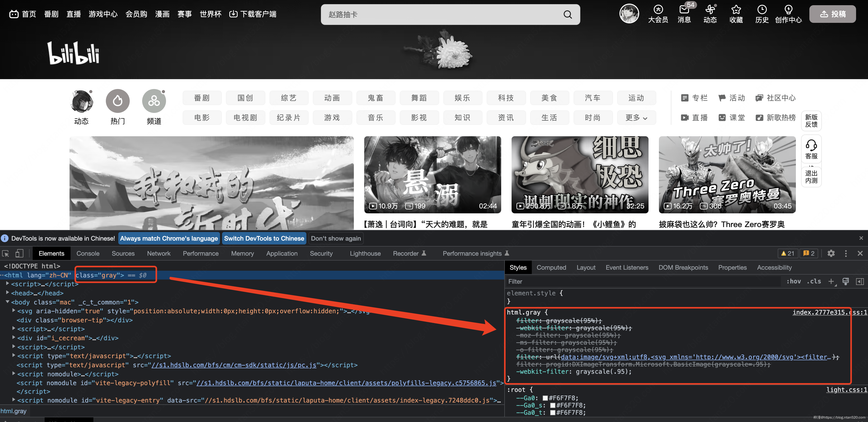Viewport: 868px width, 422px height.
Task: Switch to Sources tab
Action: (x=123, y=254)
